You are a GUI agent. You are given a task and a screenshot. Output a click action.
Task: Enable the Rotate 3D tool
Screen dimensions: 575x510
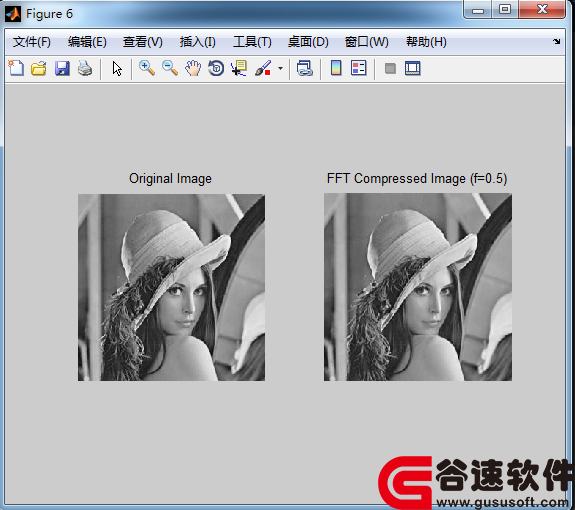click(216, 69)
